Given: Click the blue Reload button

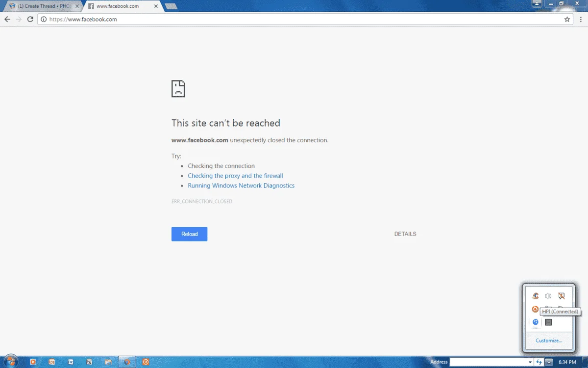Looking at the screenshot, I should tap(189, 234).
